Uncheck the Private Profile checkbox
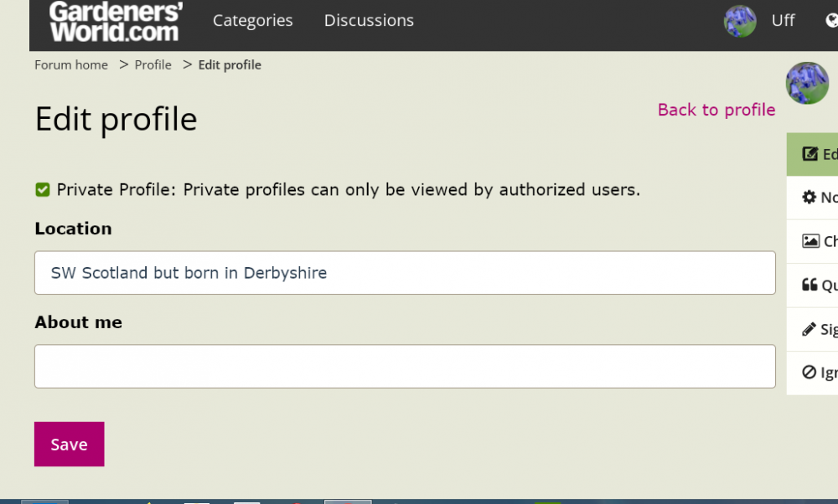Image resolution: width=838 pixels, height=504 pixels. 43,190
